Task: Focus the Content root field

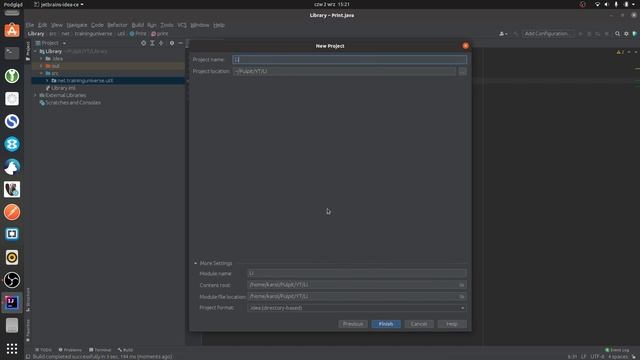Action: pos(353,285)
